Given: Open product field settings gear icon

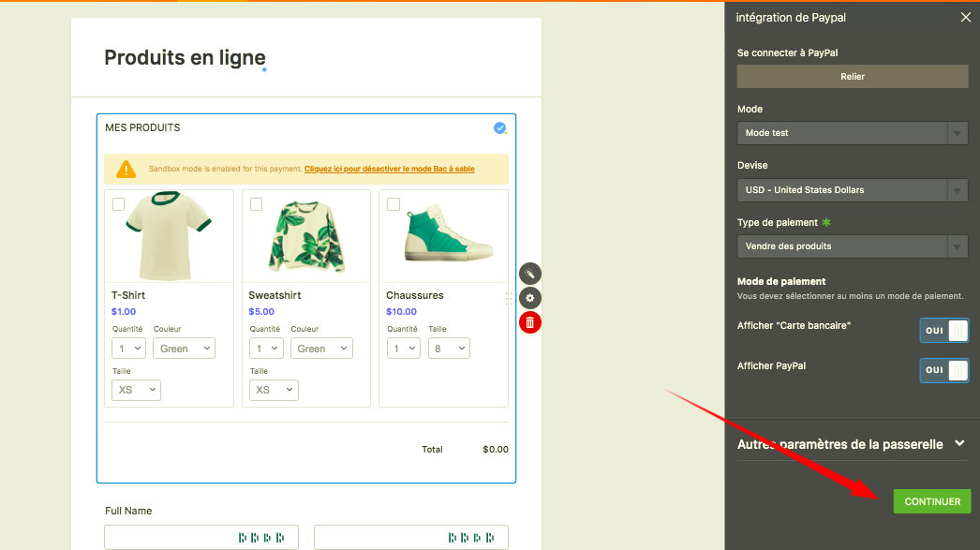Looking at the screenshot, I should [x=530, y=298].
